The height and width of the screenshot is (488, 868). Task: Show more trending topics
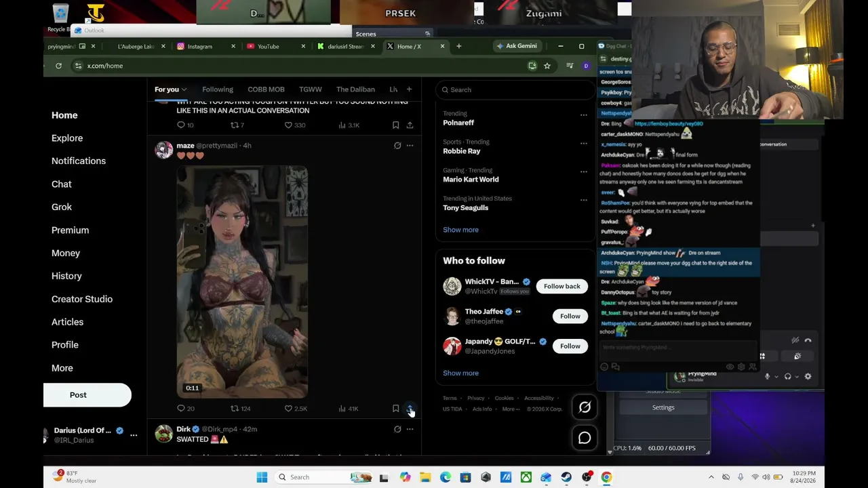(x=460, y=230)
